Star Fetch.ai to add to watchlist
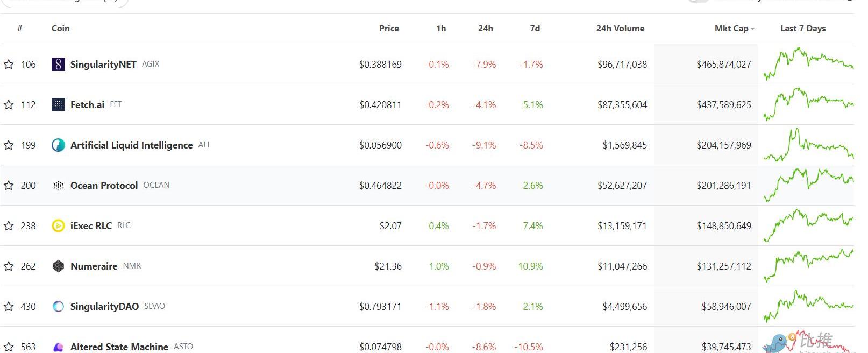Image resolution: width=868 pixels, height=353 pixels. click(x=9, y=105)
